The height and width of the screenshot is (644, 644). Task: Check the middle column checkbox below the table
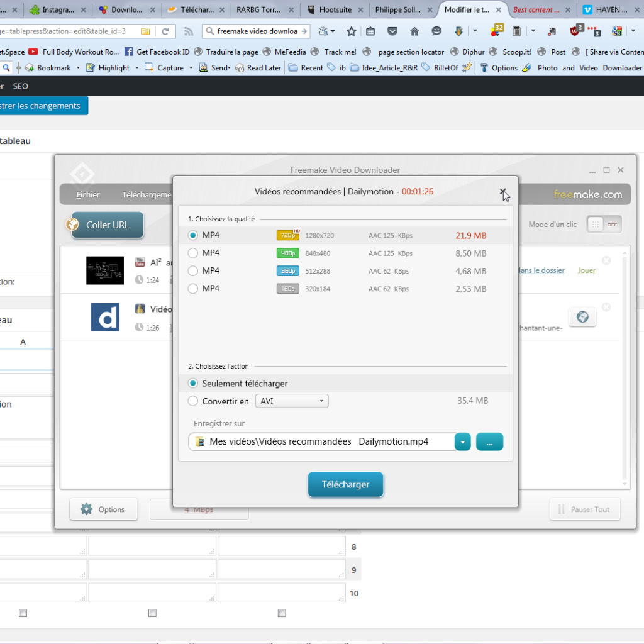[x=152, y=613]
